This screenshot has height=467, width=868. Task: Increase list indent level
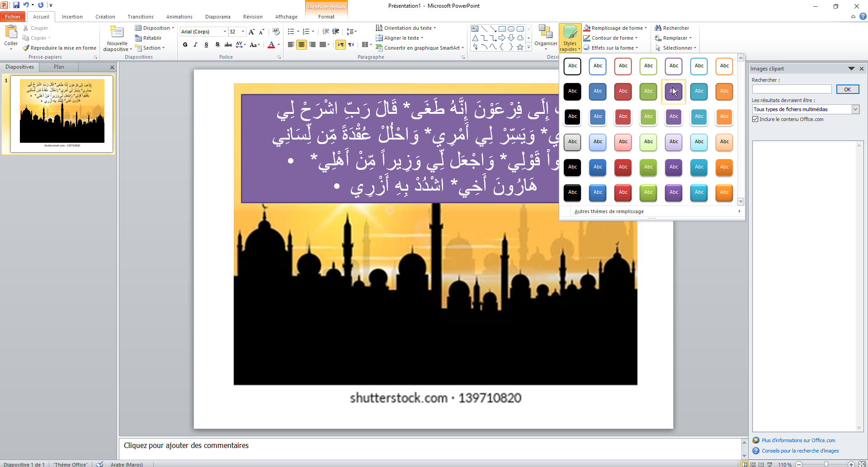tap(336, 32)
